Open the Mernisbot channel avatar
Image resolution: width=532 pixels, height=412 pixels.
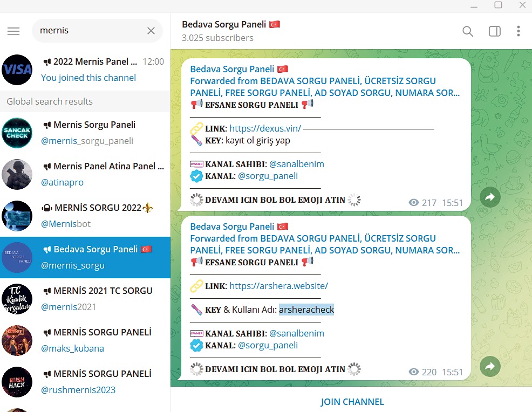tap(17, 216)
